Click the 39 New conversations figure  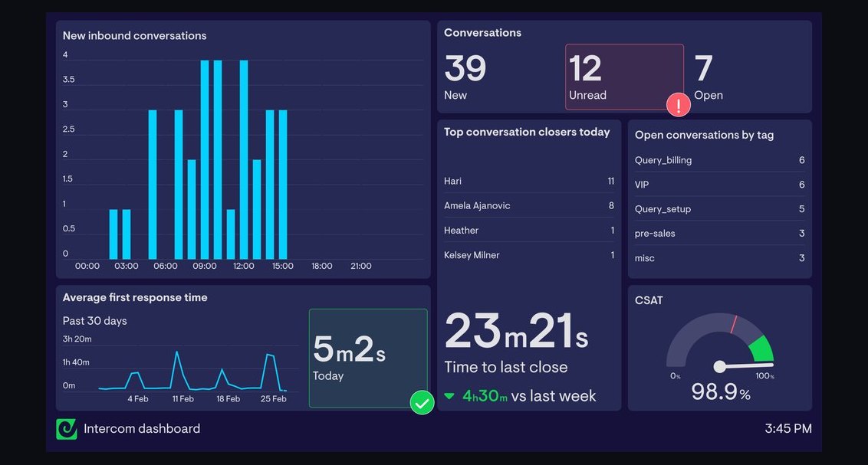[465, 68]
